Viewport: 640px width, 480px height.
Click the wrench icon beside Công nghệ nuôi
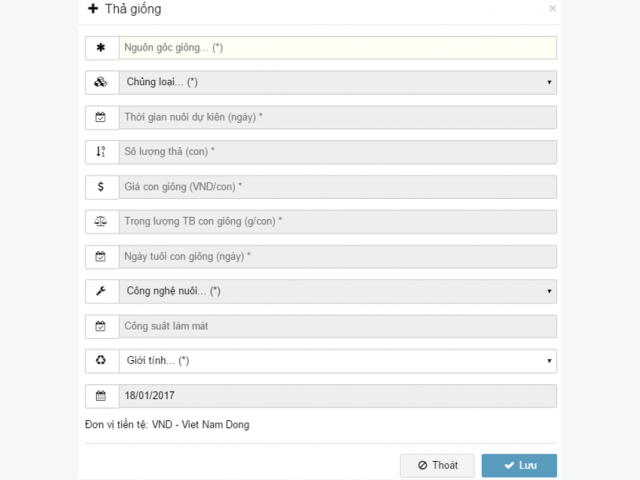(100, 291)
